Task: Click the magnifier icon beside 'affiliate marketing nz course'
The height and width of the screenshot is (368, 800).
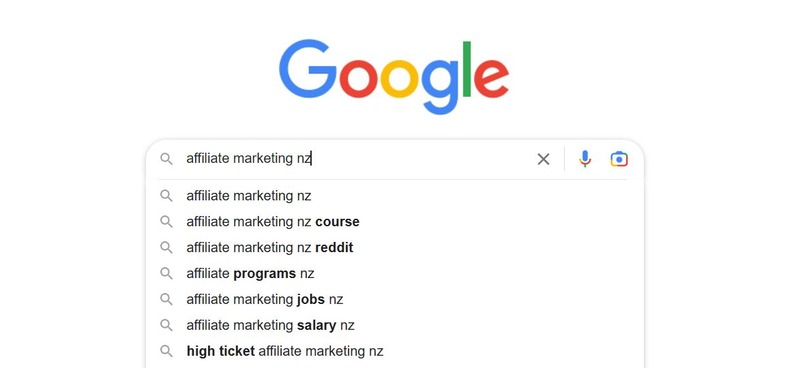Action: point(166,222)
